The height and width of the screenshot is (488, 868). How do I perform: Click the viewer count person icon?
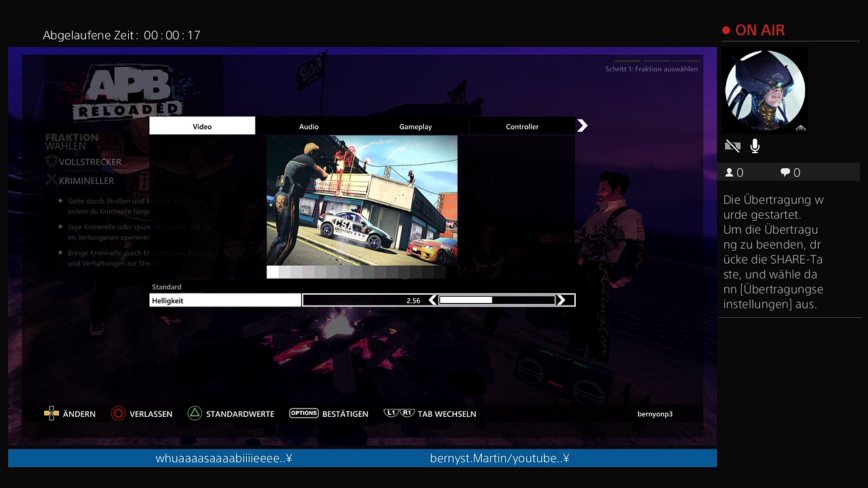click(x=730, y=173)
